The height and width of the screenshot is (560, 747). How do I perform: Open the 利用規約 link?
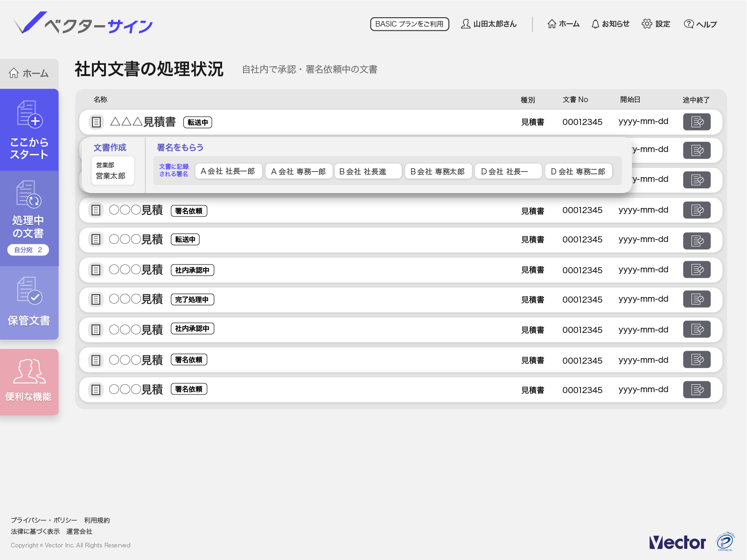point(97,520)
